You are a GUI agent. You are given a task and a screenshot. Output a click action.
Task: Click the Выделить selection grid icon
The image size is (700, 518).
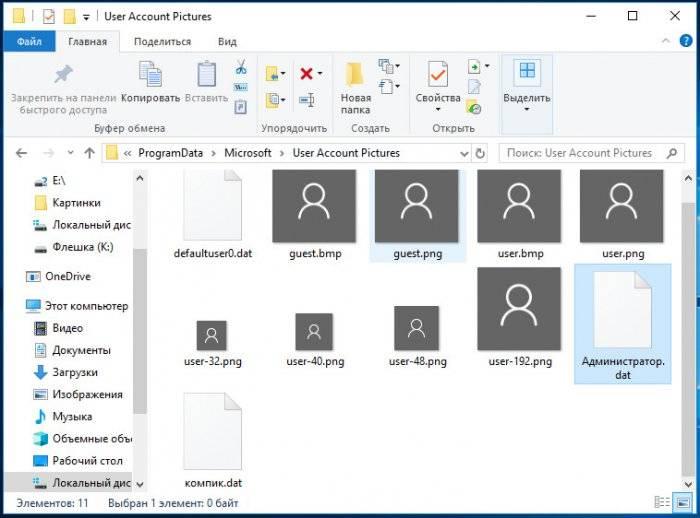527,71
